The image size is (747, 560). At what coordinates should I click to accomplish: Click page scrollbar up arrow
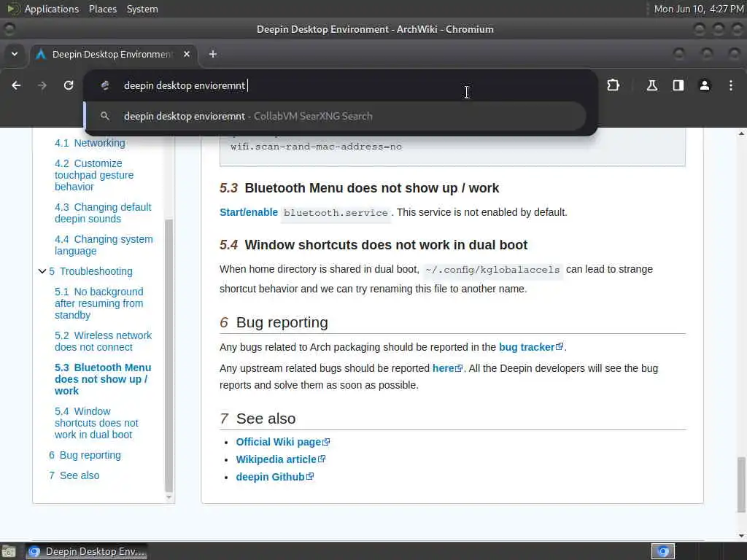click(x=741, y=134)
